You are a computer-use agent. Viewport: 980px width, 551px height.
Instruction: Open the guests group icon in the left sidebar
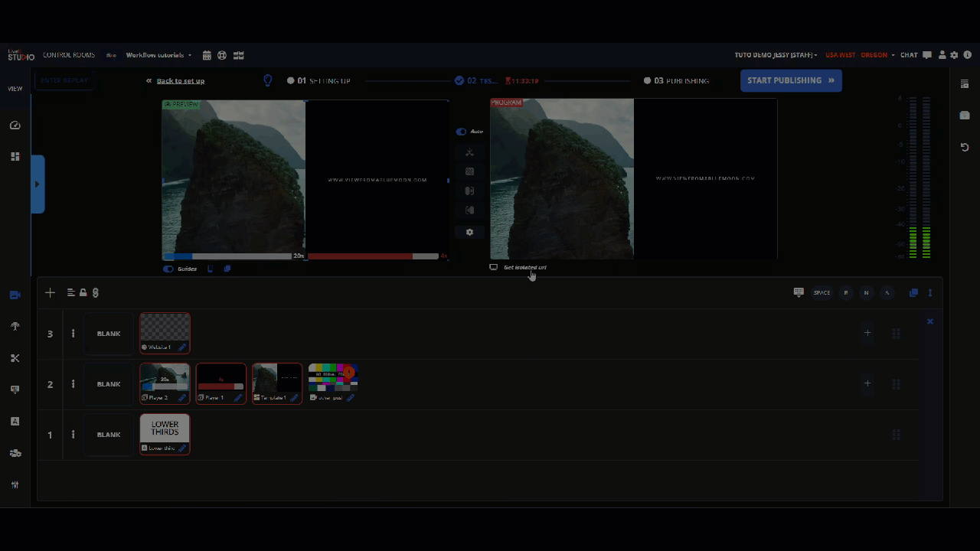(15, 453)
